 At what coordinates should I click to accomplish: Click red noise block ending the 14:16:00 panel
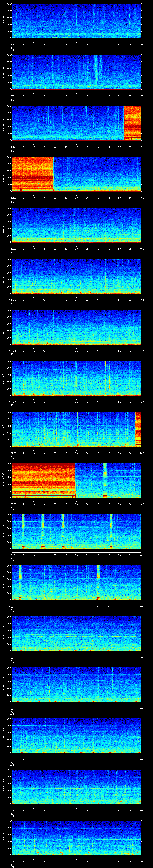pos(133,123)
